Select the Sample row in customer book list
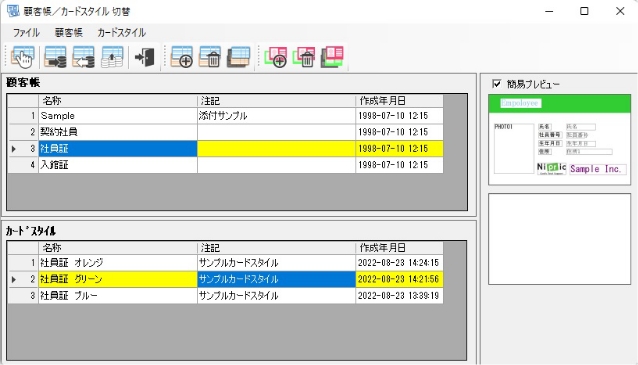 tap(225, 116)
